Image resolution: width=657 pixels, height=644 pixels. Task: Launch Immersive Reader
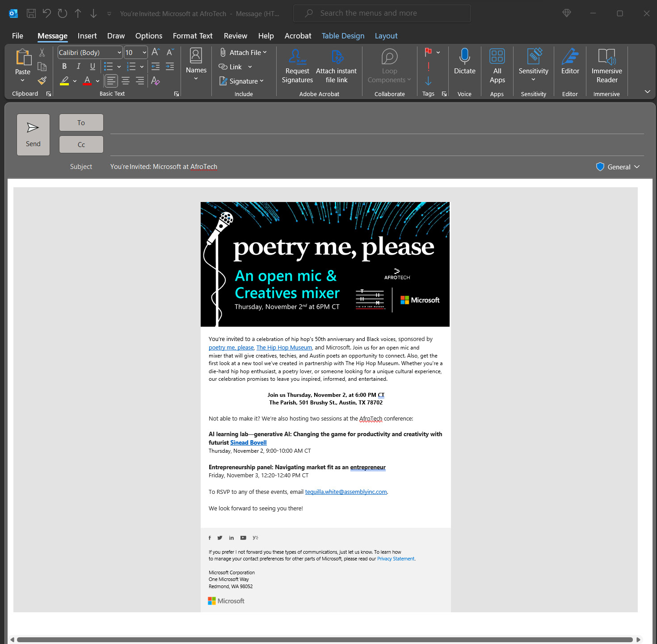pyautogui.click(x=607, y=66)
